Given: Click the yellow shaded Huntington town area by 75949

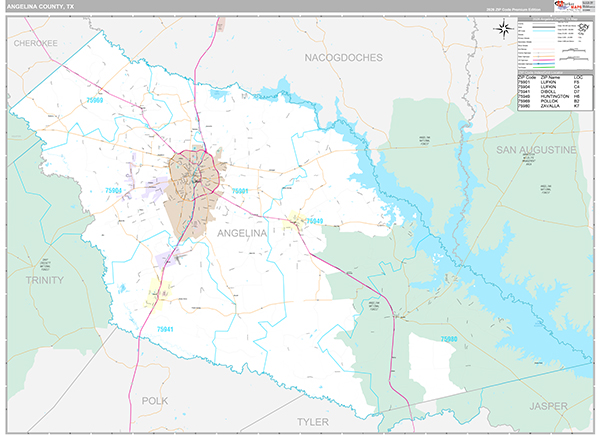Looking at the screenshot, I should tap(293, 220).
